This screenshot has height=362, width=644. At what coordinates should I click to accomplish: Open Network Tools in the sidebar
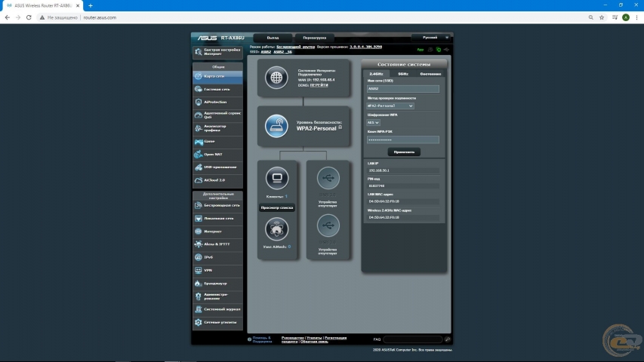[x=217, y=323]
